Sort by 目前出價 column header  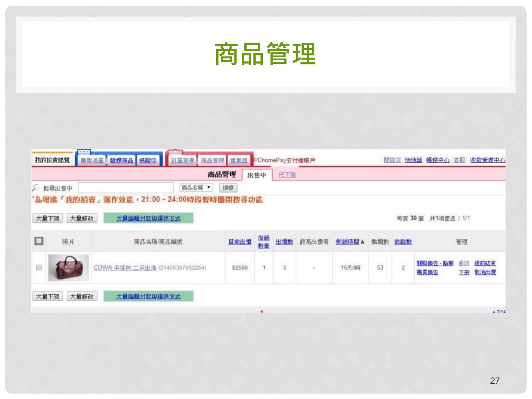(240, 242)
